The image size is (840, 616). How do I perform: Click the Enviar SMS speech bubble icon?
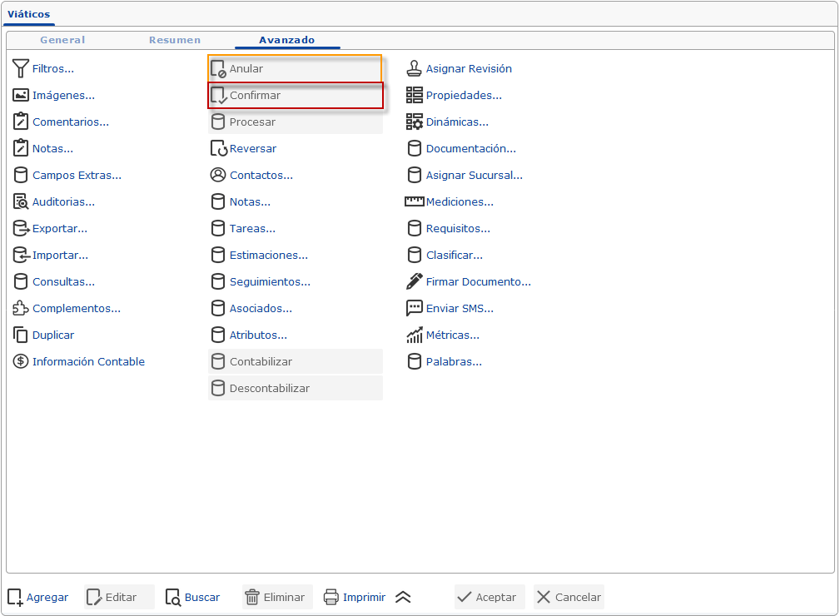pos(415,309)
